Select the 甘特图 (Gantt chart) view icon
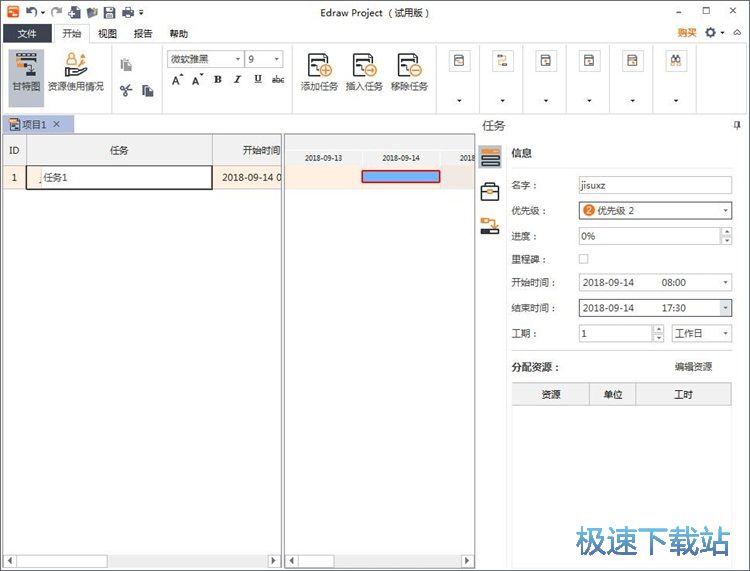 [x=26, y=73]
